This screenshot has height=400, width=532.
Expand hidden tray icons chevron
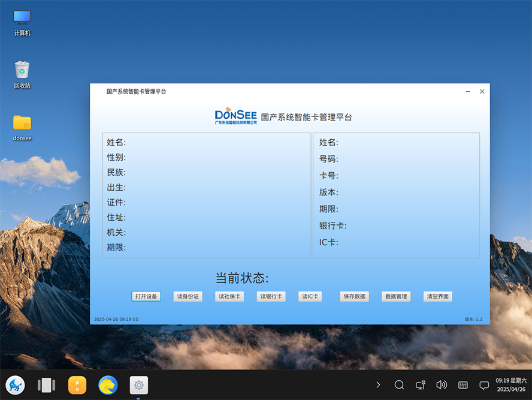(378, 385)
